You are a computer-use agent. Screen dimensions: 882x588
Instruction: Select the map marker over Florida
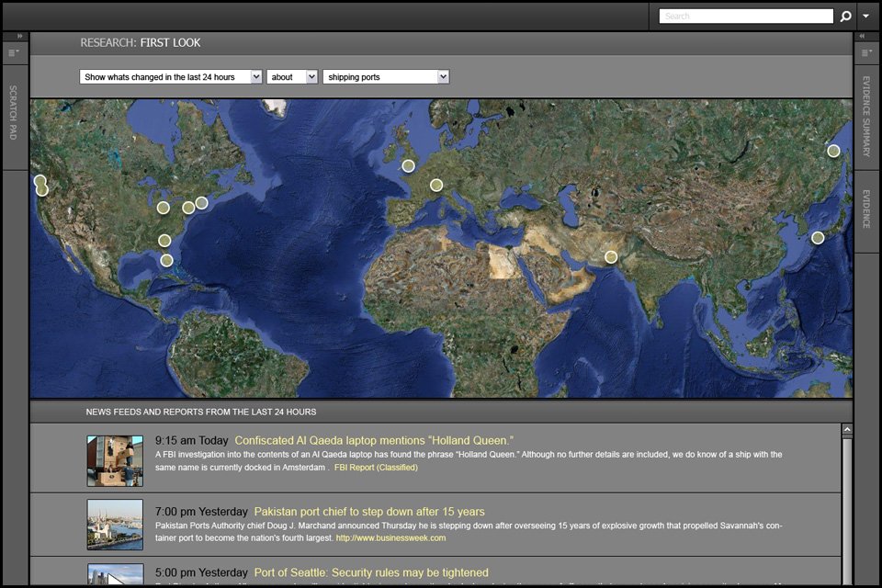(166, 260)
